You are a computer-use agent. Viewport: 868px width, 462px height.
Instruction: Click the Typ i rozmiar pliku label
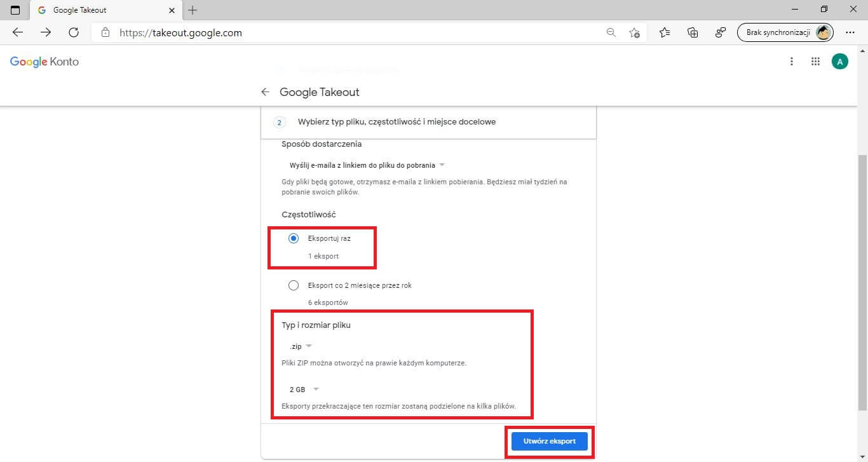pos(316,325)
